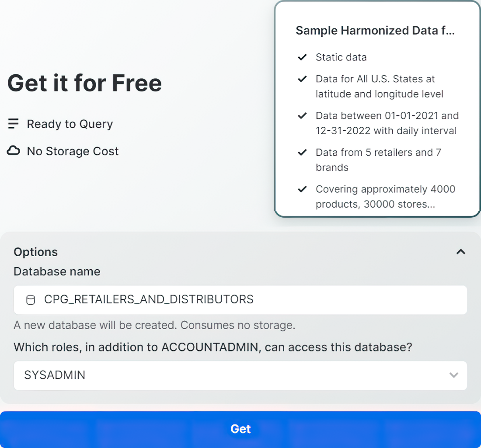Click the Sample Harmonized Data card title
Screen dimensions: 481x448
pyautogui.click(x=375, y=31)
